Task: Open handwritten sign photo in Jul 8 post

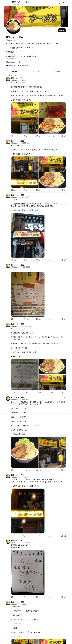Action: (28, 294)
